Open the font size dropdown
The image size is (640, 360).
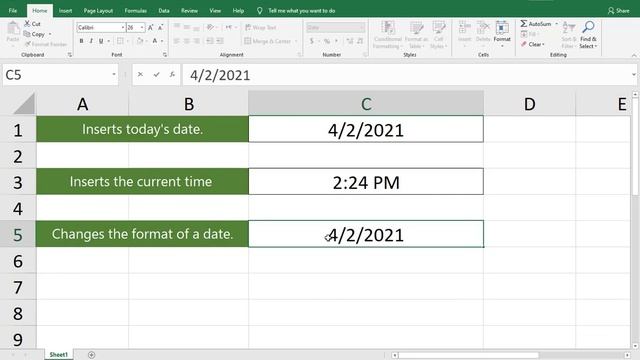coord(142,27)
